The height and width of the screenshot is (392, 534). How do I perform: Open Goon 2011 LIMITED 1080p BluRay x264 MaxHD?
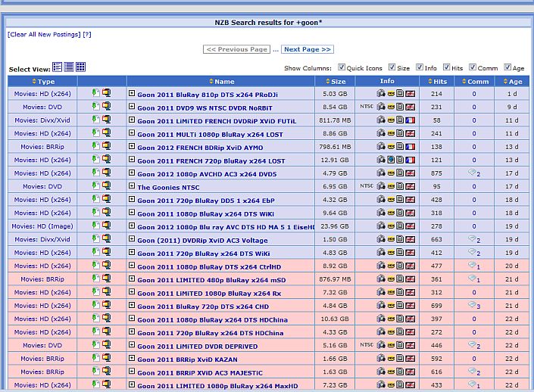coord(217,386)
